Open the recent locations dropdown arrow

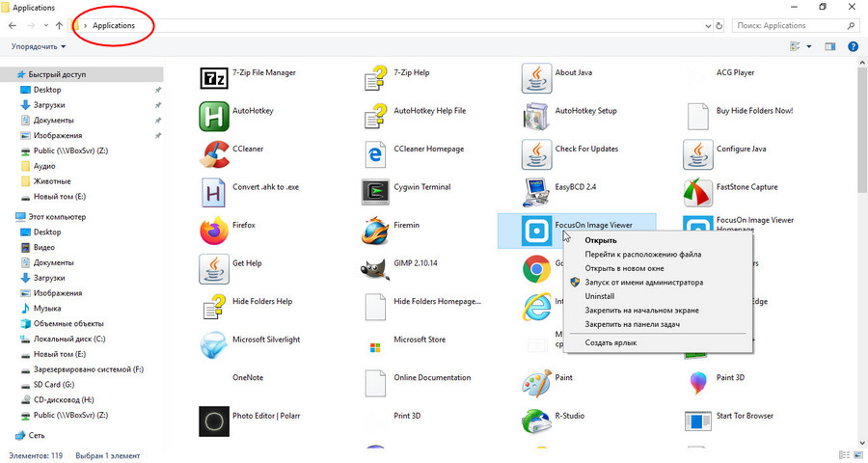click(46, 25)
